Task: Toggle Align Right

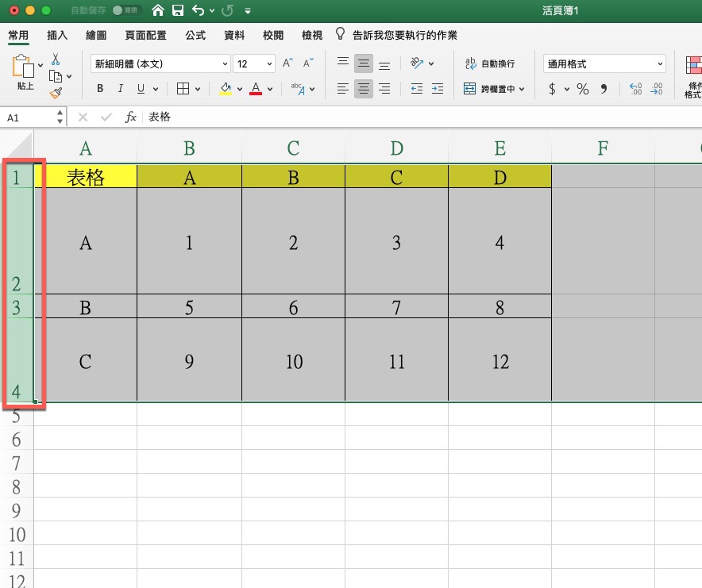Action: click(x=384, y=89)
